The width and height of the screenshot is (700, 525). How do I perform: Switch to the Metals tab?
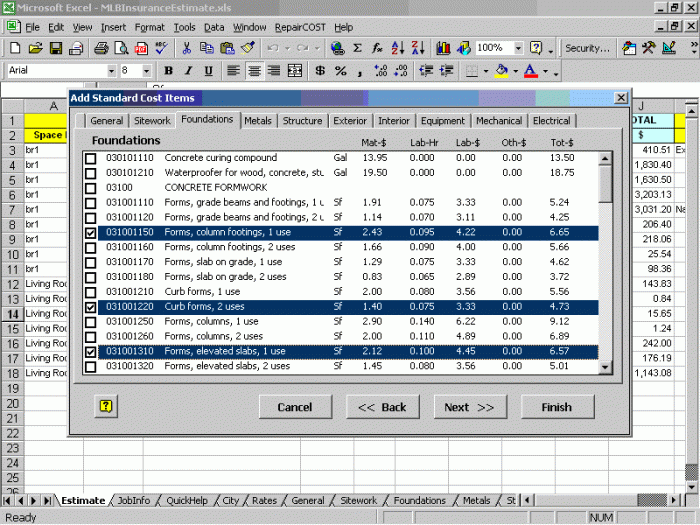coord(258,121)
